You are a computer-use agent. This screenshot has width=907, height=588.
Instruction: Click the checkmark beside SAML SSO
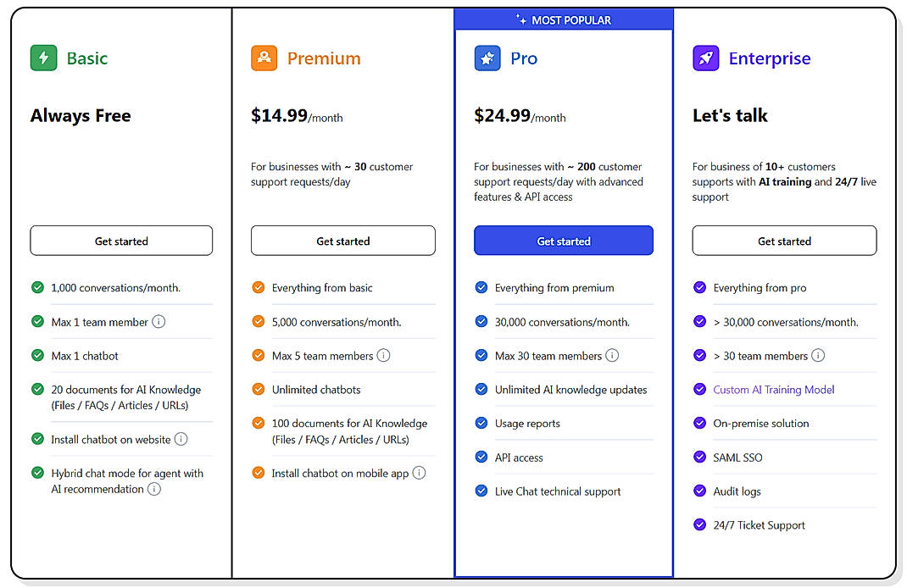point(699,458)
